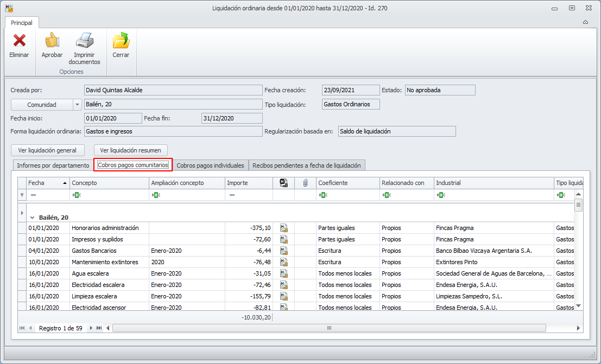
Task: Open document icon for Honorarios administración row
Action: 283,228
